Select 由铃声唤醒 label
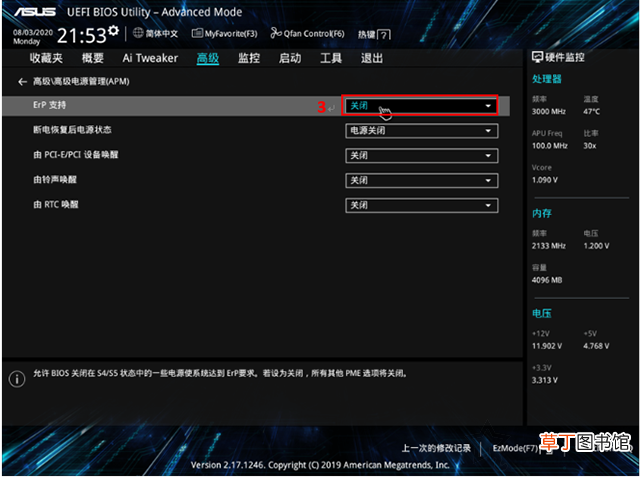The width and height of the screenshot is (640, 477). [x=55, y=180]
